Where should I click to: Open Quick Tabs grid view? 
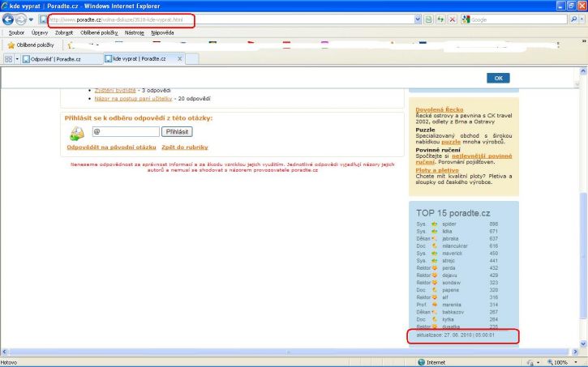click(x=9, y=59)
